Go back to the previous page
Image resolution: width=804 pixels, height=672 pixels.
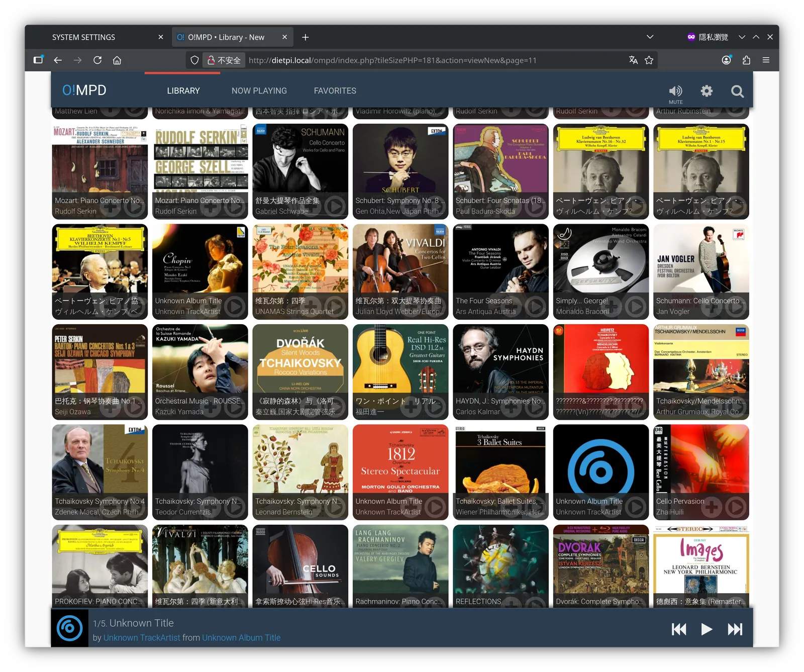58,60
